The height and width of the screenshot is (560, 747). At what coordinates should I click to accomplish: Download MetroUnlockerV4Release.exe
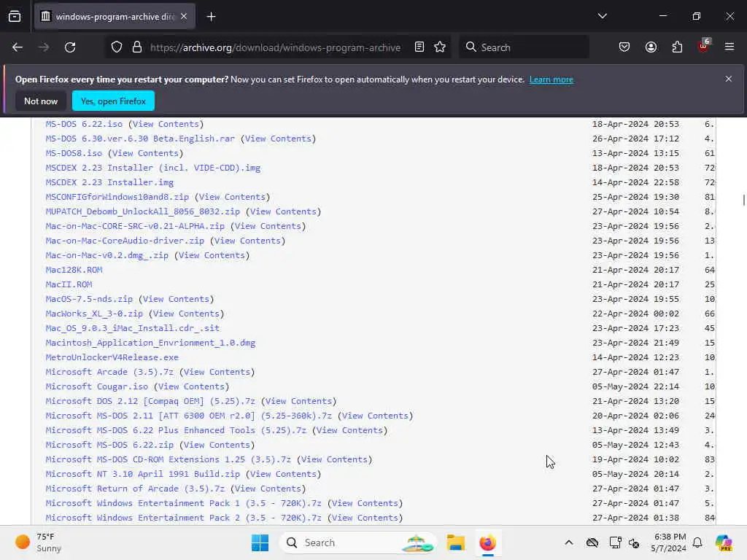(112, 357)
